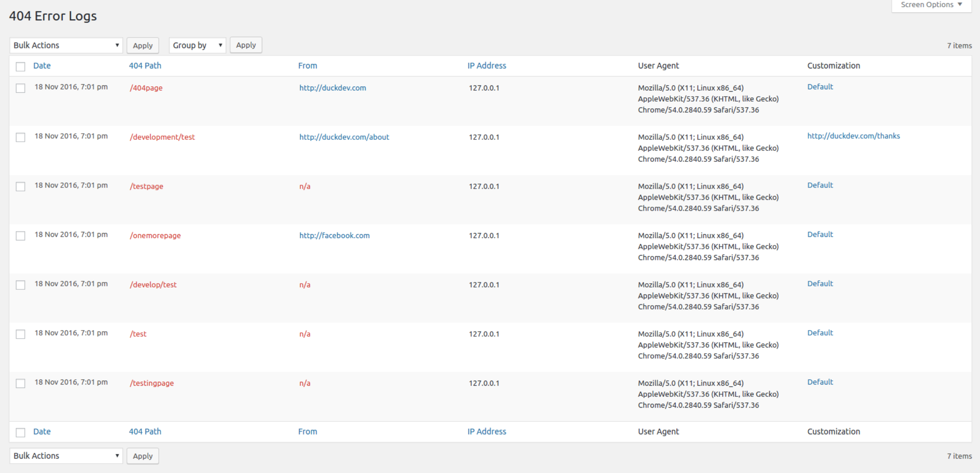Check the checkbox for the /testingpage entry
Viewport: 980px width, 473px height.
click(x=20, y=383)
